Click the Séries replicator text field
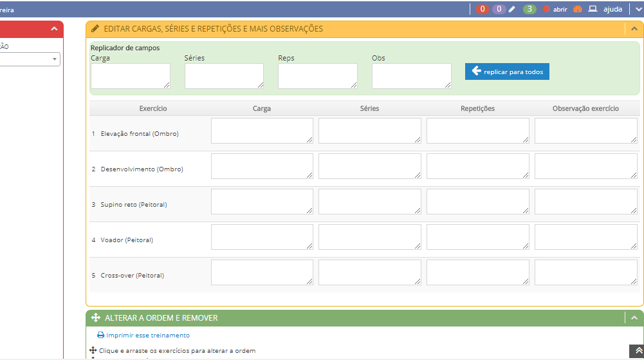The height and width of the screenshot is (360, 644). pyautogui.click(x=224, y=75)
